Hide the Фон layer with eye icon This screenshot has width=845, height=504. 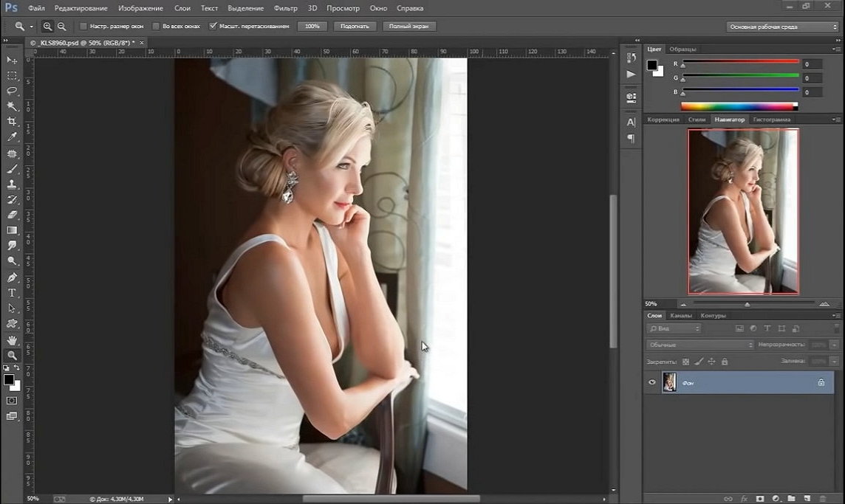pyautogui.click(x=652, y=382)
